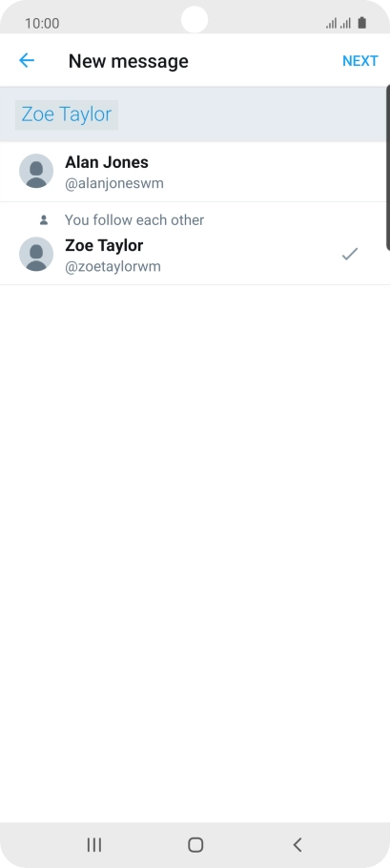Tap the recipient search input field
The image size is (390, 868).
[193, 114]
